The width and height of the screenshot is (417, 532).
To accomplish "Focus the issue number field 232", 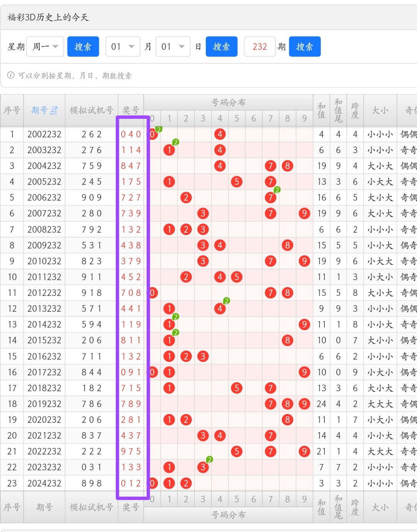I will point(260,47).
